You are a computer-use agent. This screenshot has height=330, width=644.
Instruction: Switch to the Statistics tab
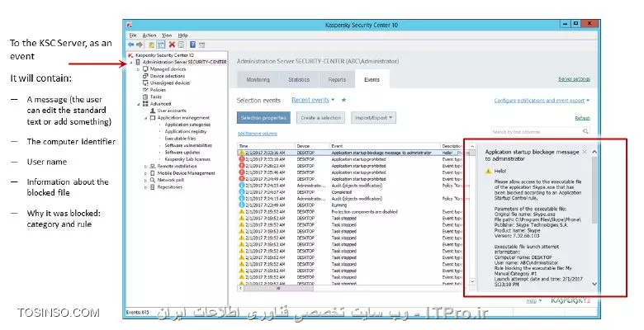click(299, 80)
